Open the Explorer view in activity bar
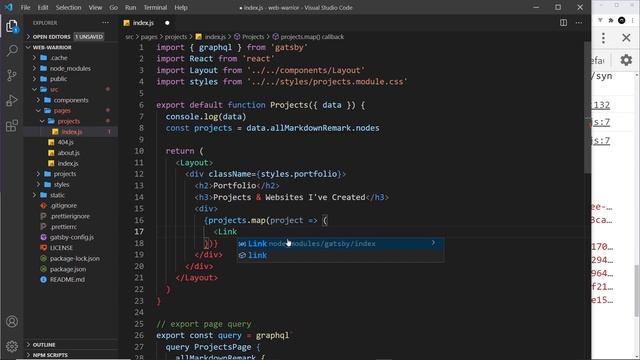 [x=12, y=27]
